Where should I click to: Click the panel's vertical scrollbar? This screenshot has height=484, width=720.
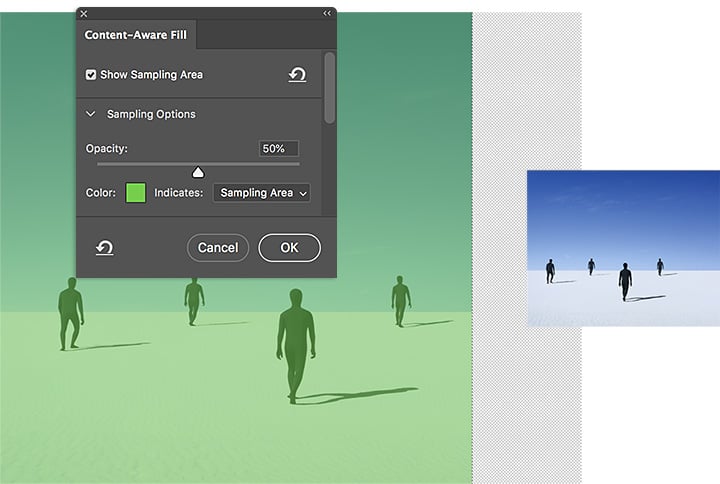point(329,88)
